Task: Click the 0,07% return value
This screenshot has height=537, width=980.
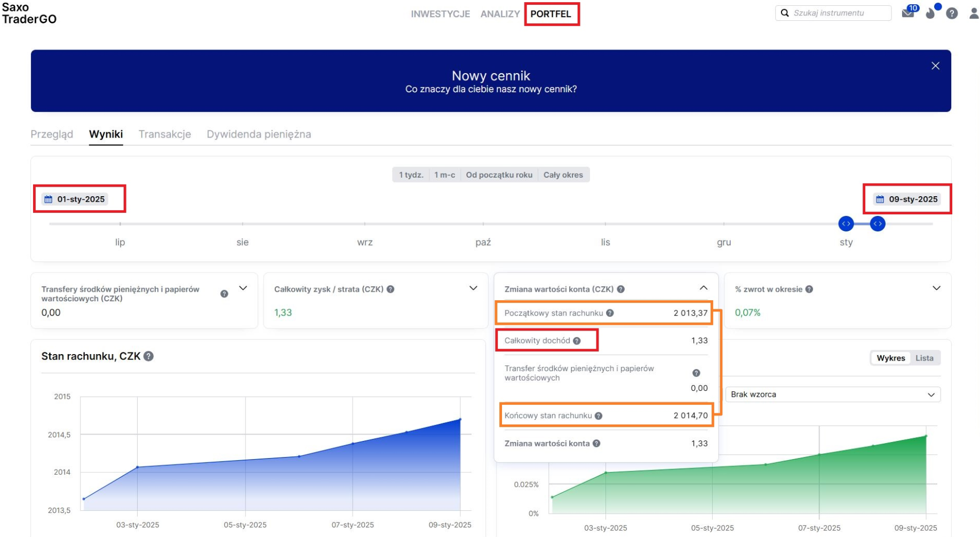Action: coord(747,312)
